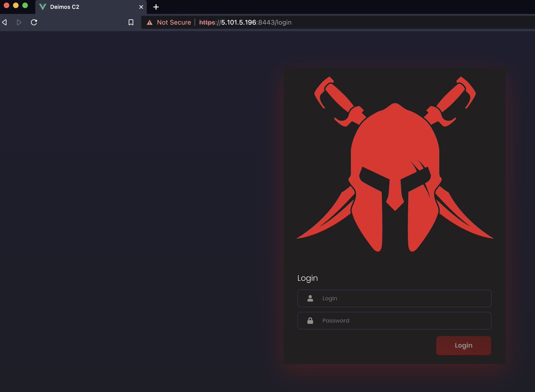535x392 pixels.
Task: Click the browser forward navigation arrow
Action: [19, 22]
